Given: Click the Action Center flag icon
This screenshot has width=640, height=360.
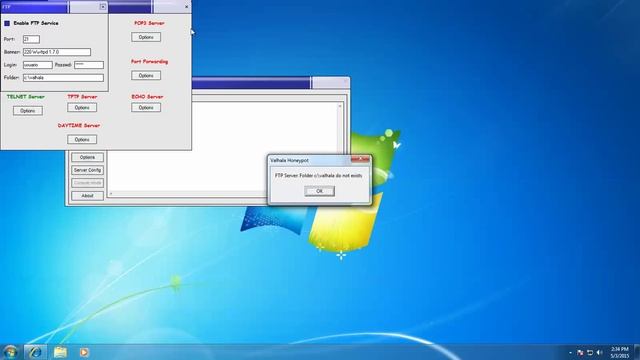Looking at the screenshot, I should pos(580,352).
